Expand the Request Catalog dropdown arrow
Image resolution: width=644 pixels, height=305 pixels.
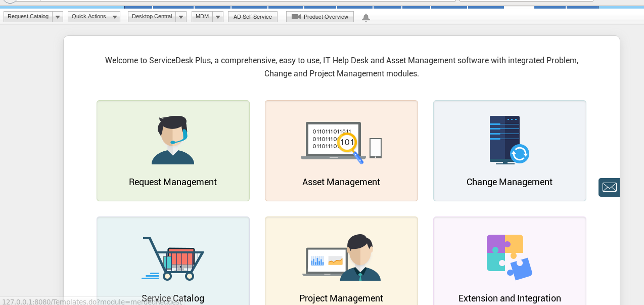tap(58, 17)
